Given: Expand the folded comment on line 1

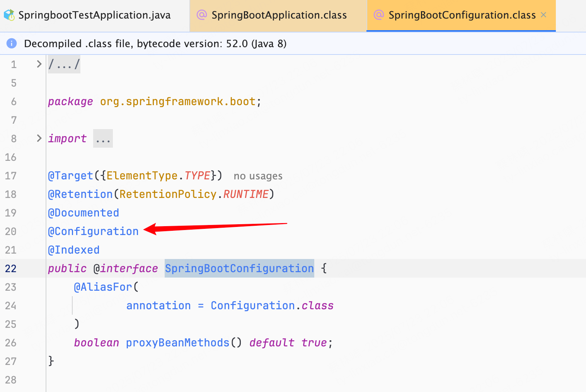Looking at the screenshot, I should 39,64.
